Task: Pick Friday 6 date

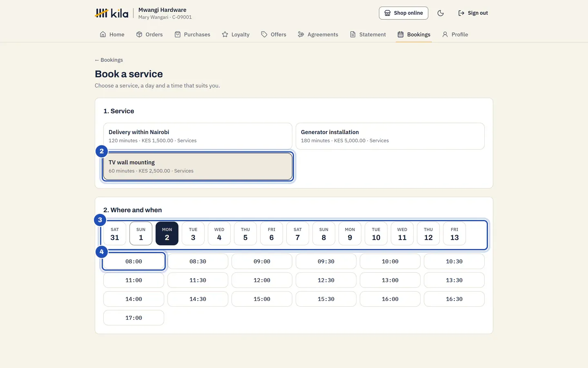Action: 272,233
